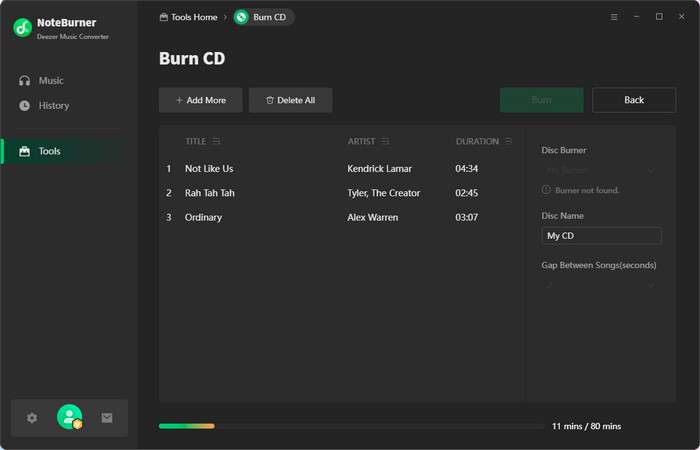
Task: Open settings via the gear icon
Action: (x=32, y=418)
